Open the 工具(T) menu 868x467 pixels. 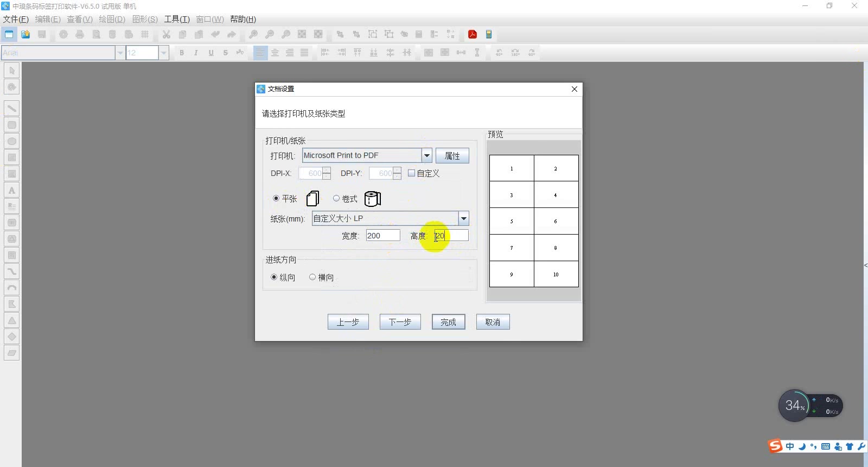tap(177, 19)
